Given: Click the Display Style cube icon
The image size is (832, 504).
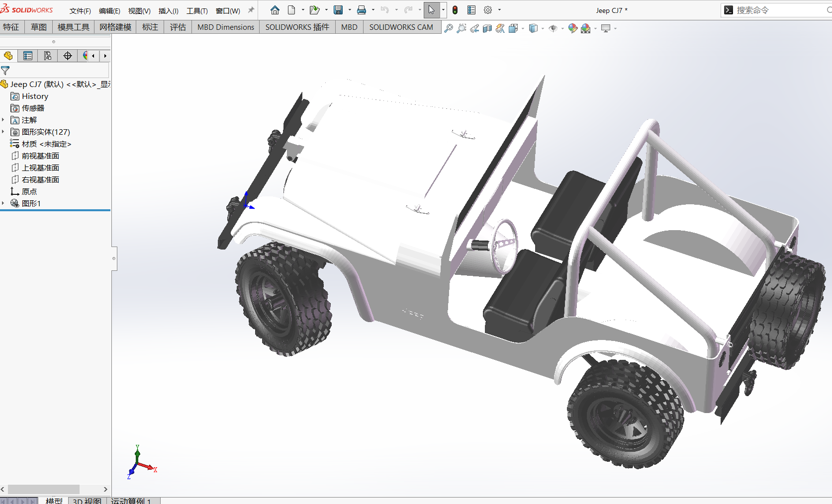Looking at the screenshot, I should [x=533, y=28].
